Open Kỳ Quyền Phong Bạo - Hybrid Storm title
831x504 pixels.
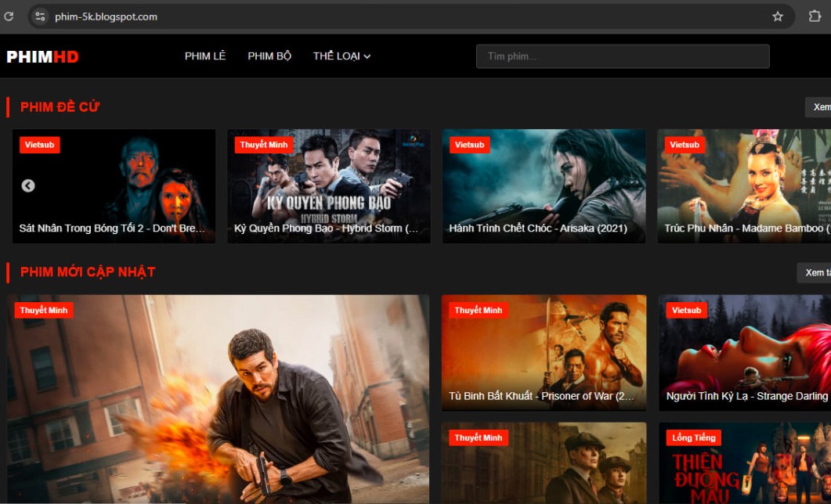[x=327, y=229]
